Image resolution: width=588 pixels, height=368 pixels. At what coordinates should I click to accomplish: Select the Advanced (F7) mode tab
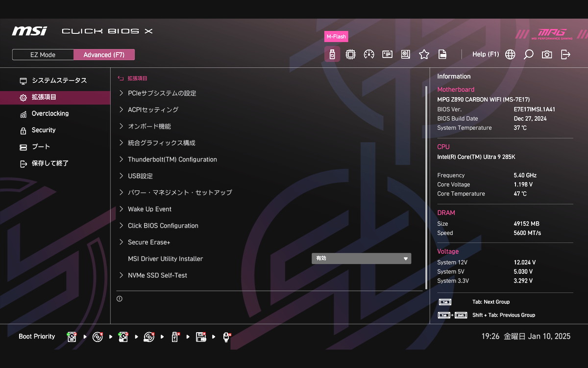[x=104, y=54]
